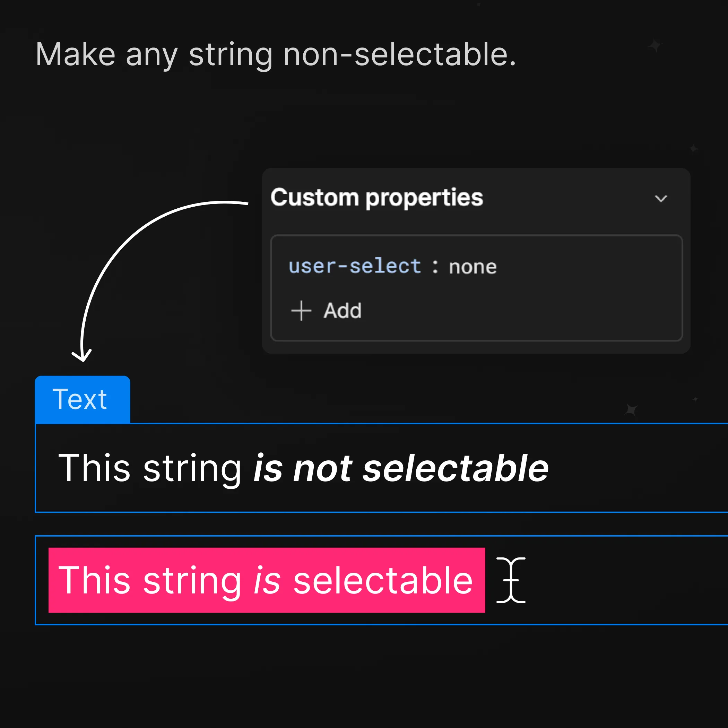Click 'selectable' inside the pink highlight
The width and height of the screenshot is (728, 728).
pyautogui.click(x=383, y=580)
